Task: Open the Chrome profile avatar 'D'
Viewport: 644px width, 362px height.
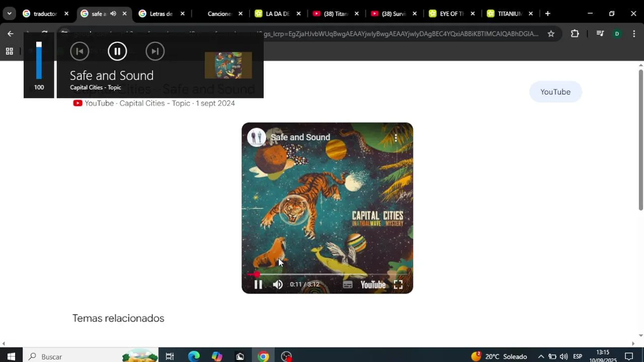Action: pyautogui.click(x=617, y=34)
